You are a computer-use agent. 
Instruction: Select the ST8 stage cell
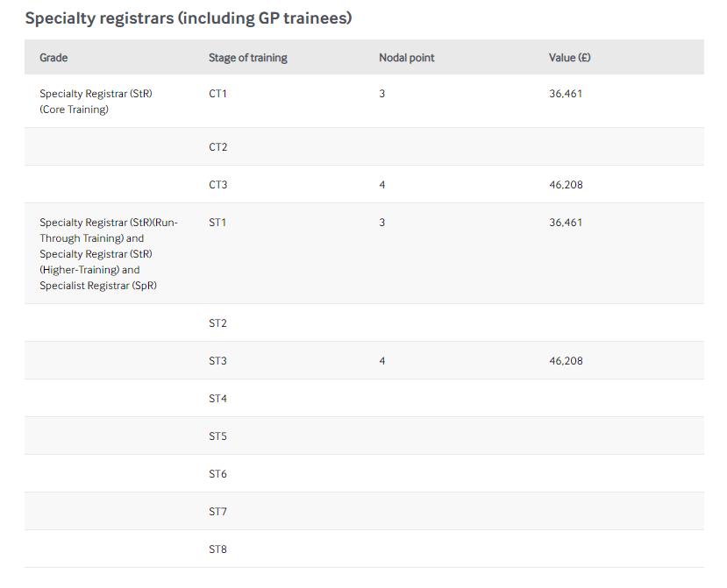tap(217, 549)
